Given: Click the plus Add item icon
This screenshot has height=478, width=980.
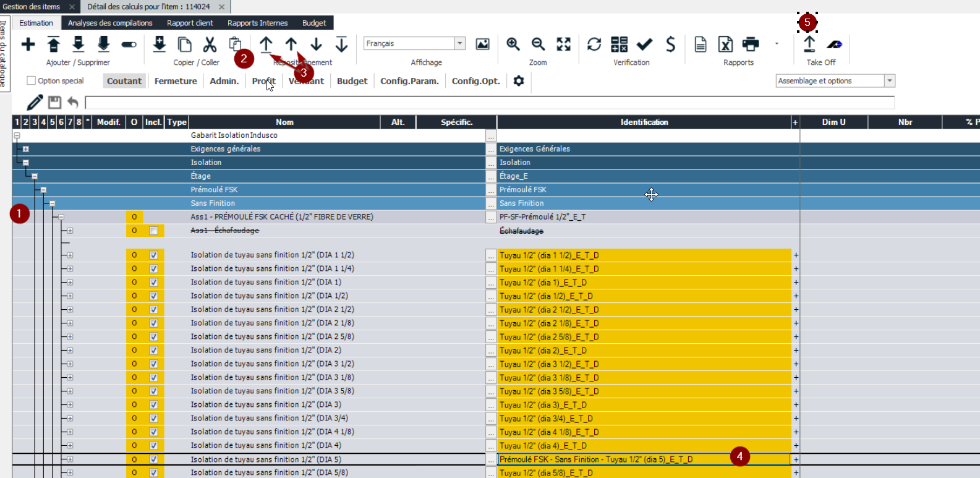Looking at the screenshot, I should pos(28,45).
